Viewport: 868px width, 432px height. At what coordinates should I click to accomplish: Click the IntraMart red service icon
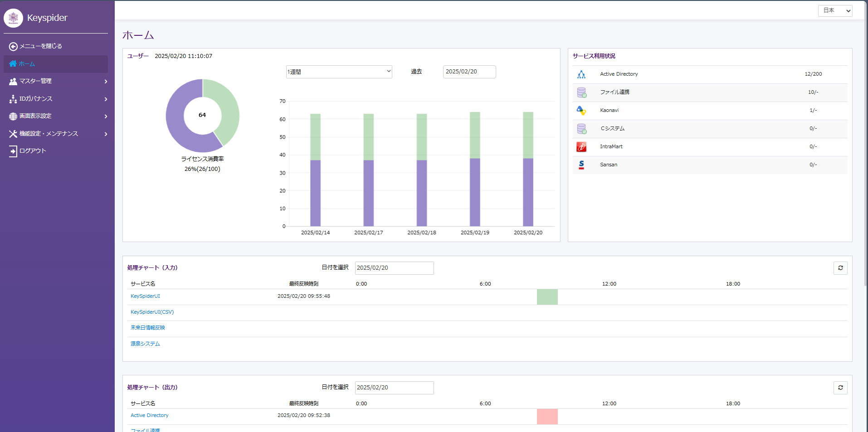pyautogui.click(x=581, y=147)
